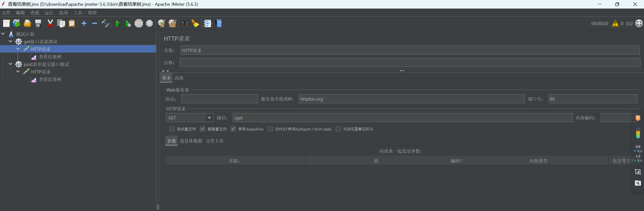644x211 pixels.
Task: Switch to the 高级 tab
Action: click(x=179, y=78)
